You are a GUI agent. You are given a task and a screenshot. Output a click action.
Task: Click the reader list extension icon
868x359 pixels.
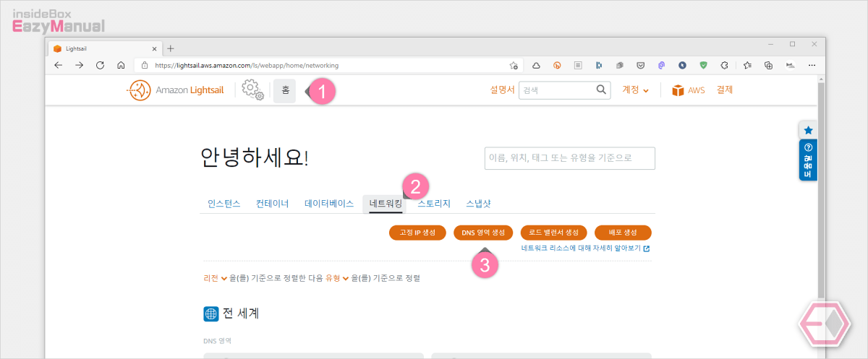tap(578, 65)
